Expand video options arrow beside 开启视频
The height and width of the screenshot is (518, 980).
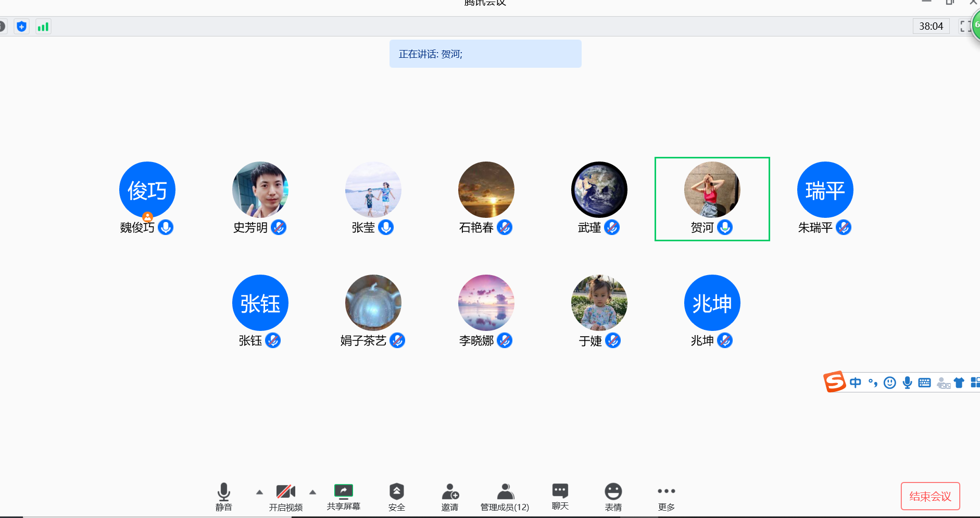312,492
